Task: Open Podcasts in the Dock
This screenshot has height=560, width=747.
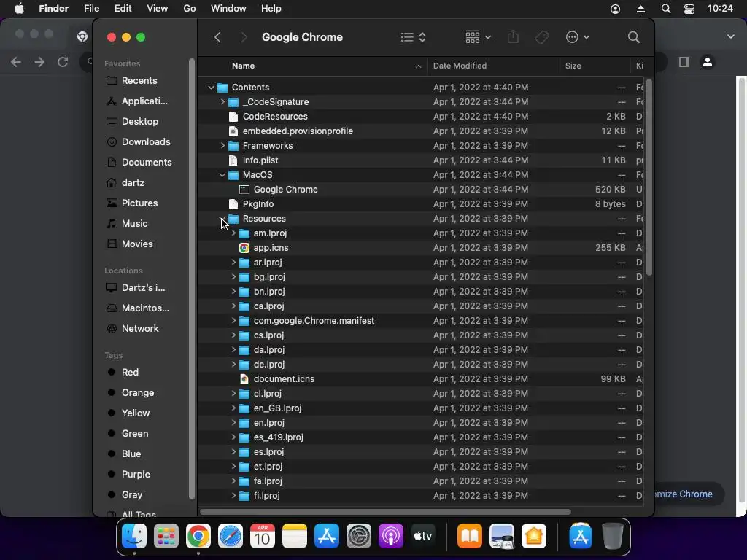Action: tap(391, 536)
